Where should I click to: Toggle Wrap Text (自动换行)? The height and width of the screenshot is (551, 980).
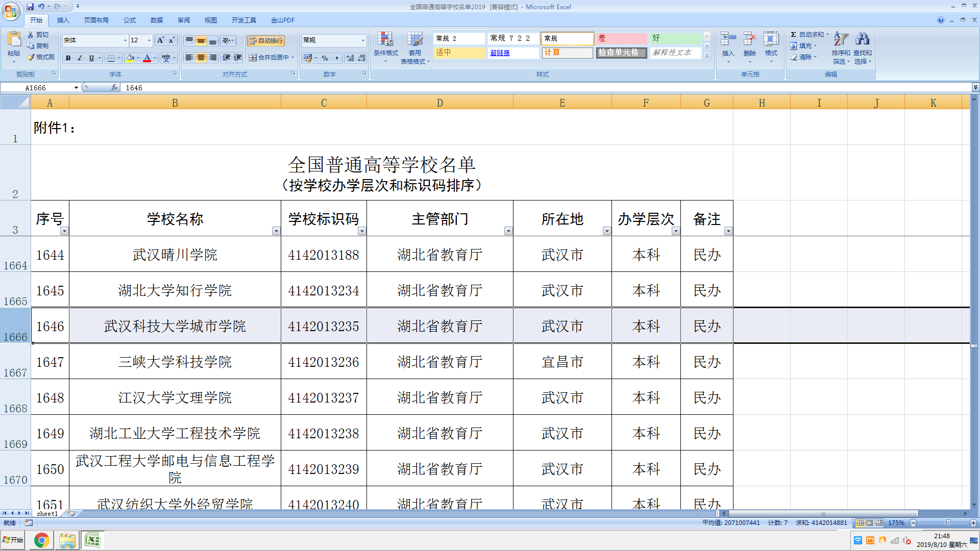coord(266,41)
